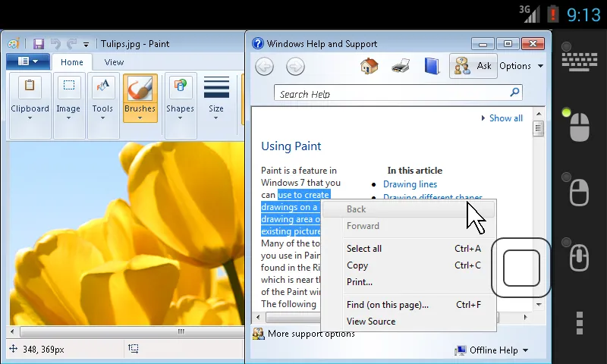Click the Ask button in Help
The image size is (607, 364).
pyautogui.click(x=473, y=66)
